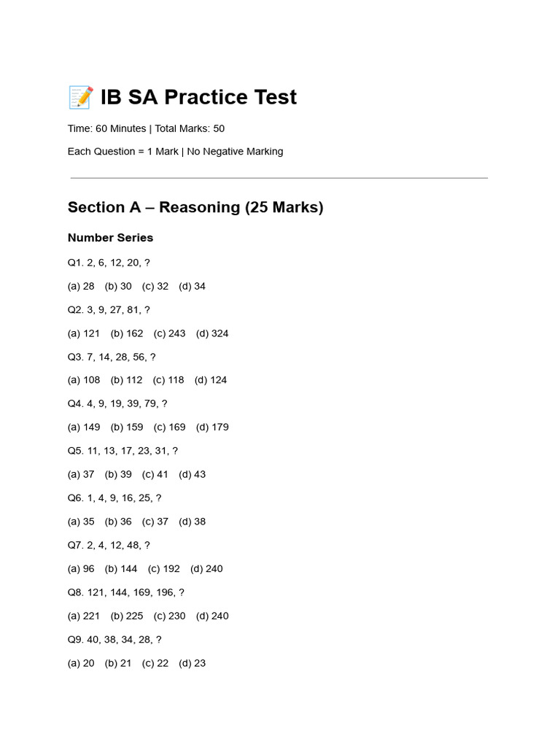Choose option (b) 112 for Q3
Image resolution: width=560 pixels, height=747 pixels.
point(126,380)
